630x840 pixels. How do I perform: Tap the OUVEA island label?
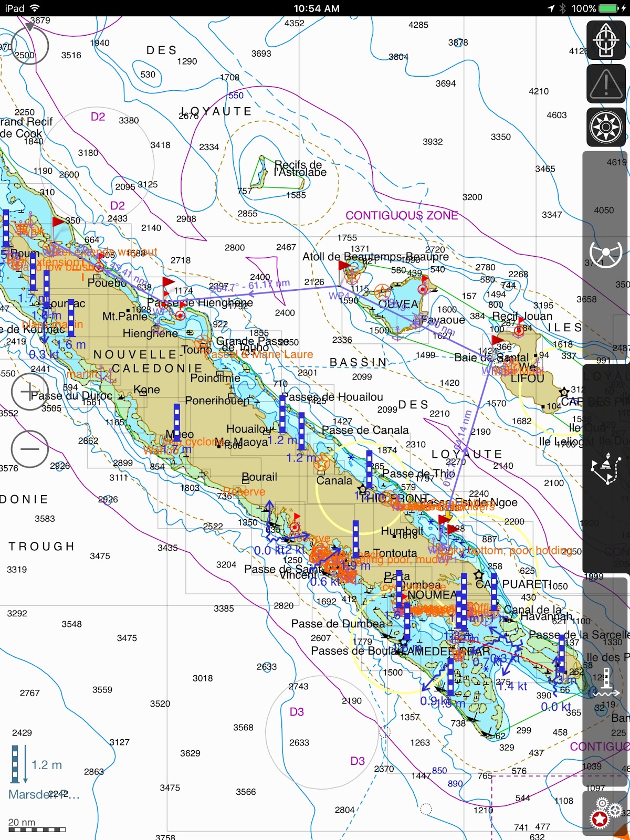point(398,304)
